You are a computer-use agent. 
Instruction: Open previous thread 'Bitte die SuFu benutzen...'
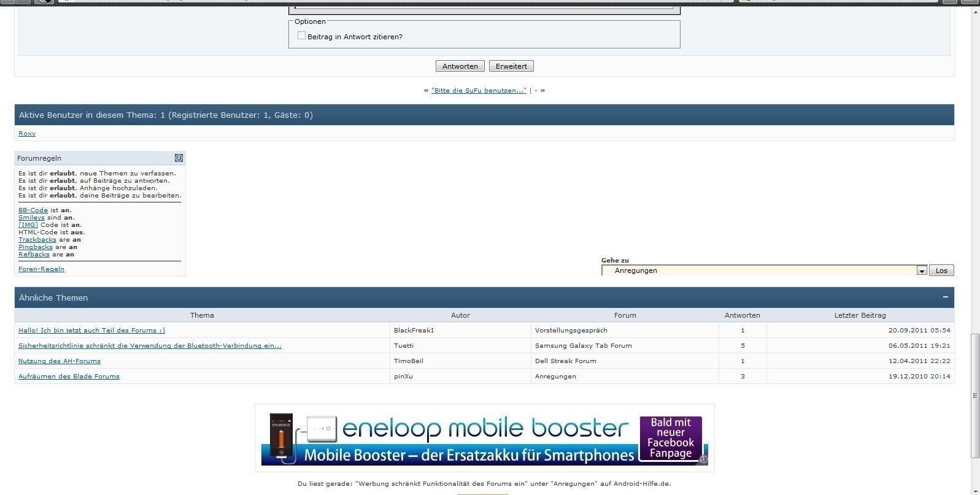tap(479, 90)
